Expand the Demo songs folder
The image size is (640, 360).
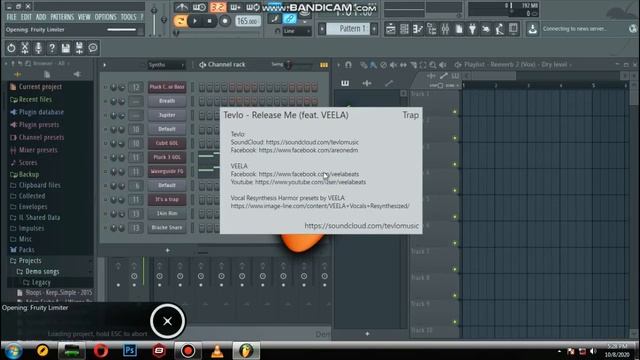point(42,271)
